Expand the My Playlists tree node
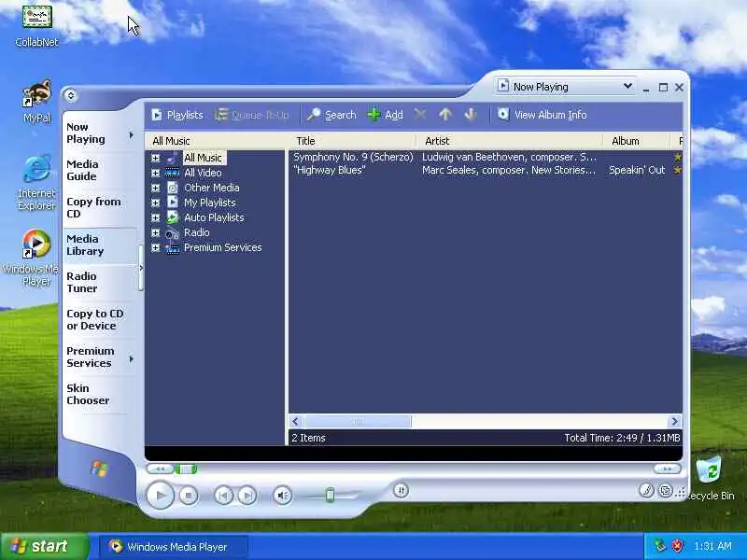This screenshot has width=747, height=560. [x=155, y=203]
